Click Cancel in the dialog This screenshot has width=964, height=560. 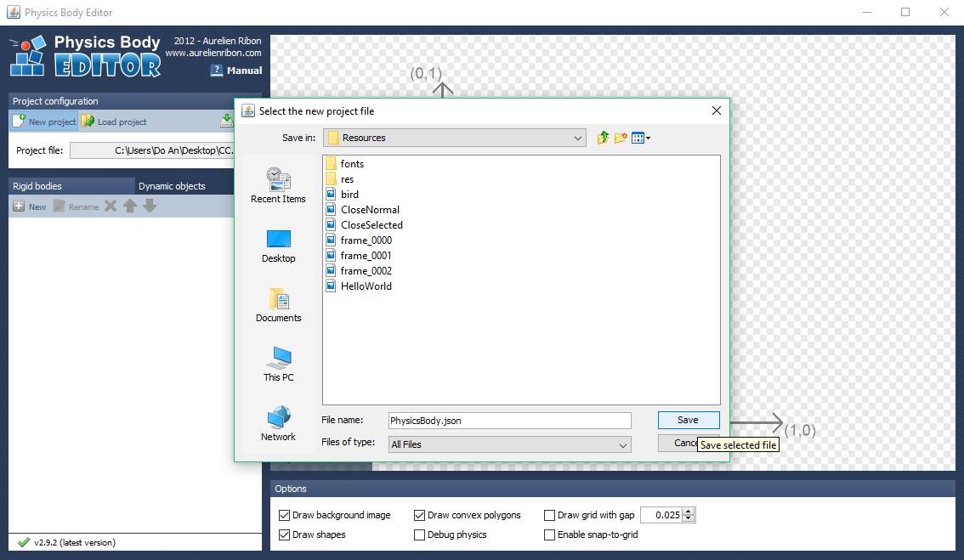tap(678, 443)
